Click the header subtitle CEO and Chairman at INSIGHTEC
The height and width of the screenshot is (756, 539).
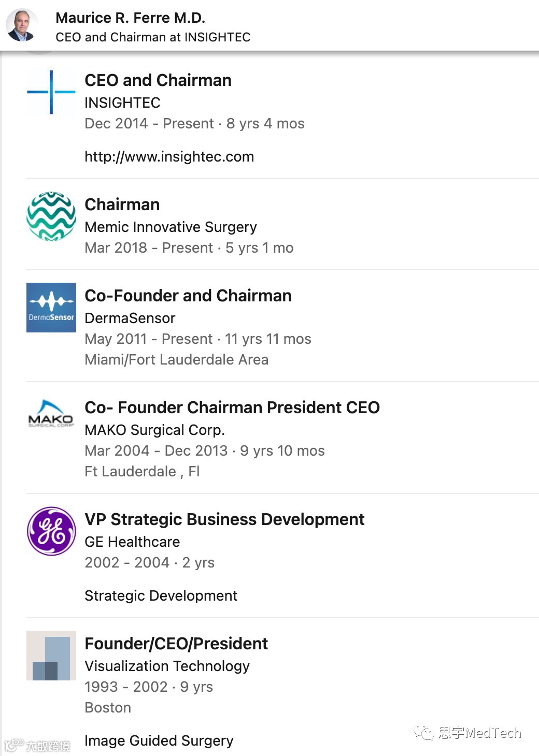(x=153, y=37)
